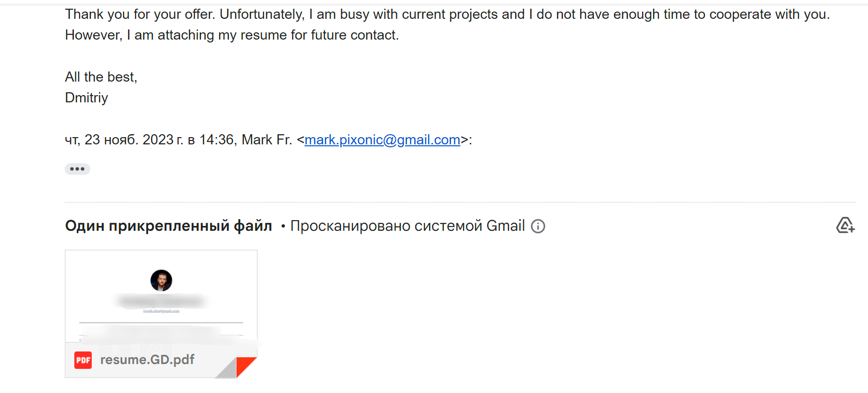Click the 'Просканировано системой Gmail' text
Image resolution: width=868 pixels, height=393 pixels.
[407, 226]
